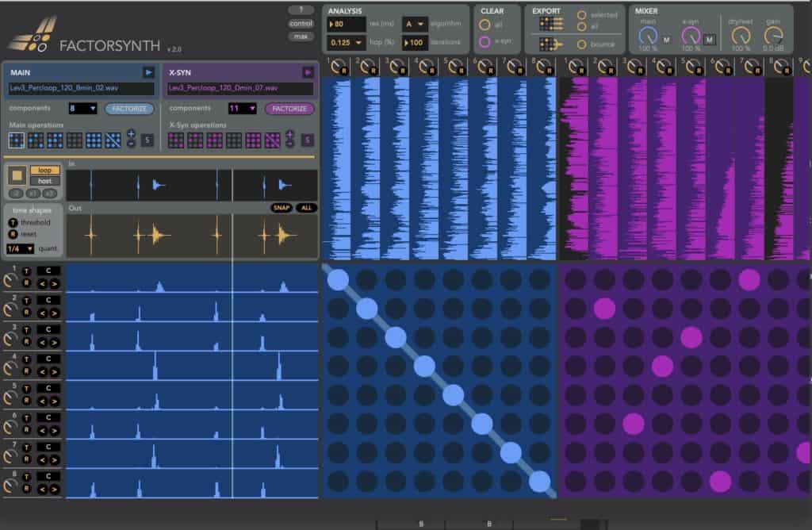Open help with the question mark button
The image size is (812, 530).
click(301, 10)
